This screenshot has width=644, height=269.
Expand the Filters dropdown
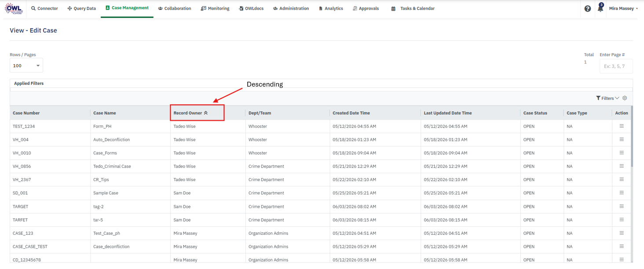pyautogui.click(x=607, y=98)
